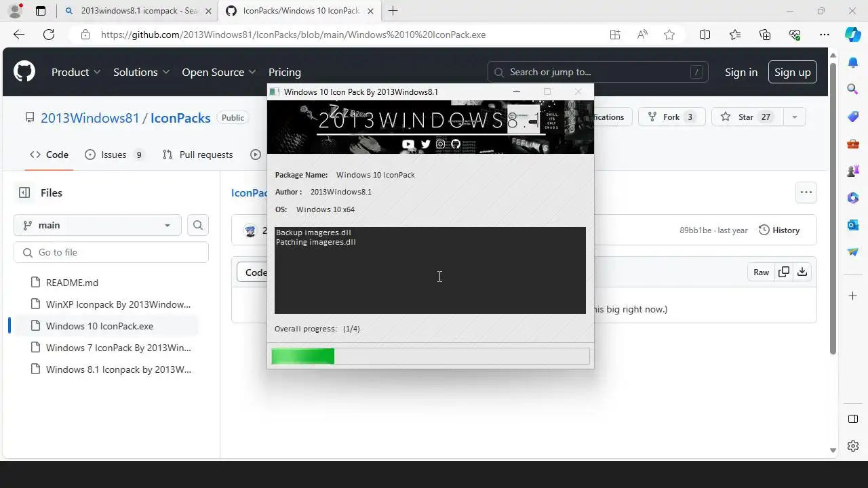
Task: Expand the Solutions menu
Action: pyautogui.click(x=141, y=72)
